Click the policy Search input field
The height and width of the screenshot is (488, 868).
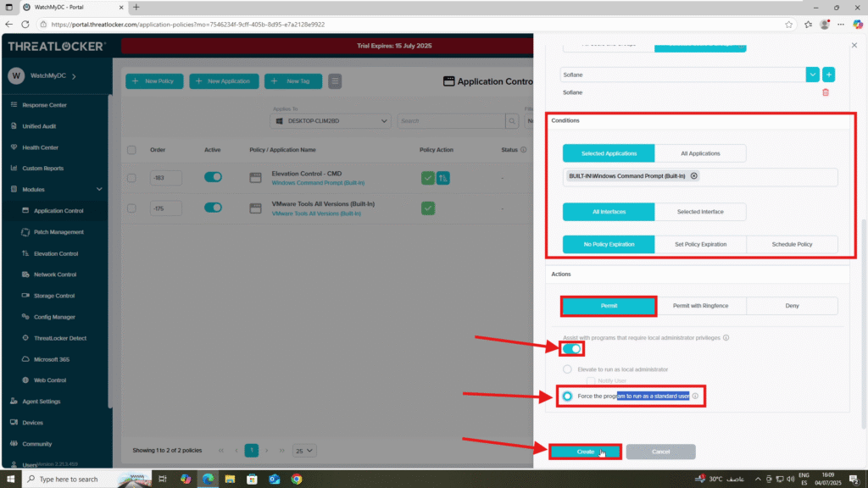451,120
